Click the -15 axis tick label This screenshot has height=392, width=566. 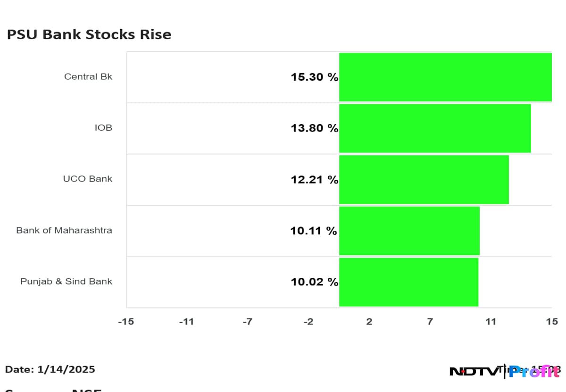[x=126, y=322]
